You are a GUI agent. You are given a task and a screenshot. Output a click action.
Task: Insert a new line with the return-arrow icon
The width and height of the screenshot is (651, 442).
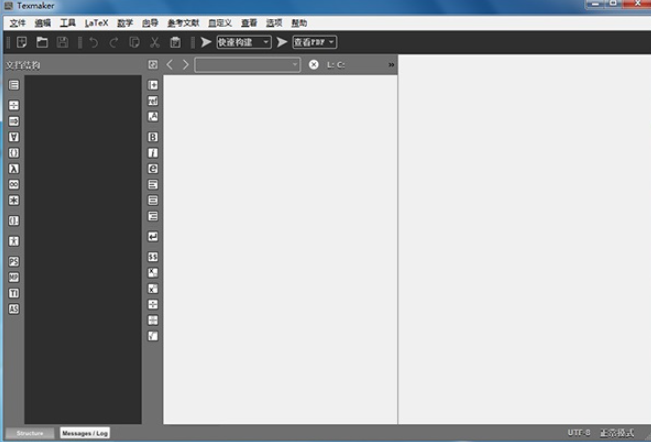[153, 237]
